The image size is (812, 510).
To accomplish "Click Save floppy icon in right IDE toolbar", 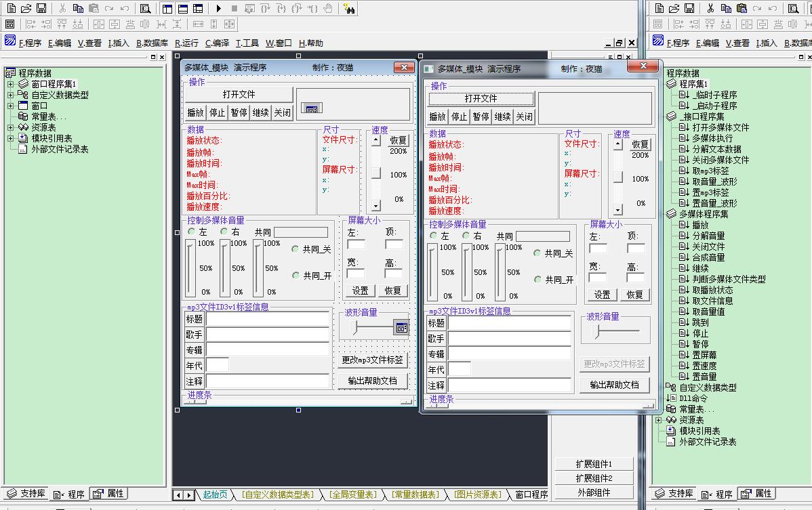I will coord(689,8).
